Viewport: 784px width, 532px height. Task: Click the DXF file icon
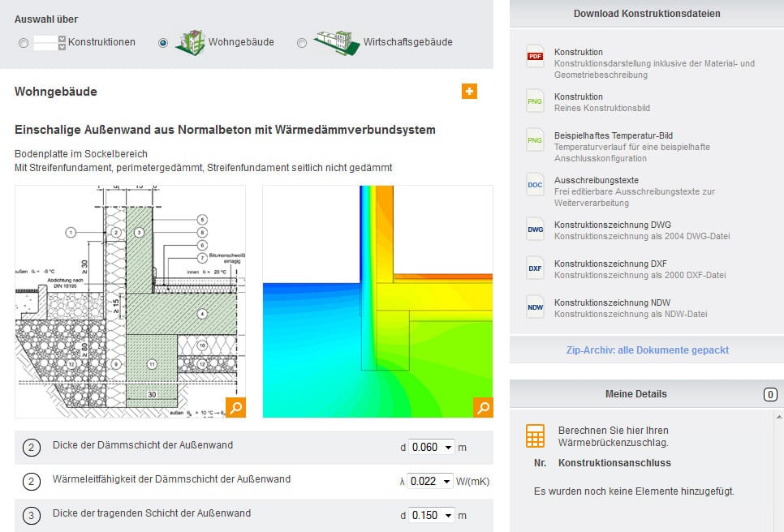pos(535,268)
